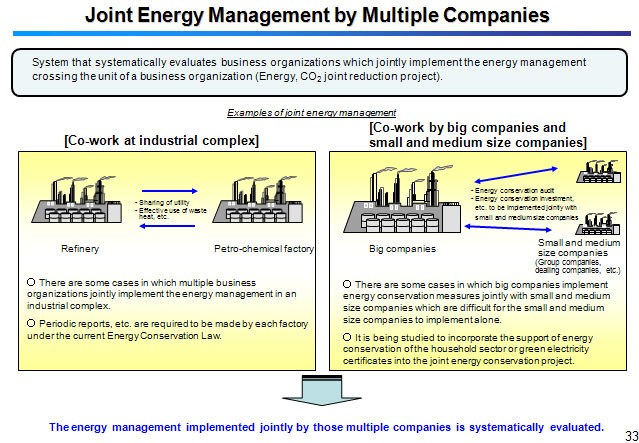Click the paragraph 'multiple business organizations jointly implement'
The height and width of the screenshot is (443, 639).
(161, 294)
